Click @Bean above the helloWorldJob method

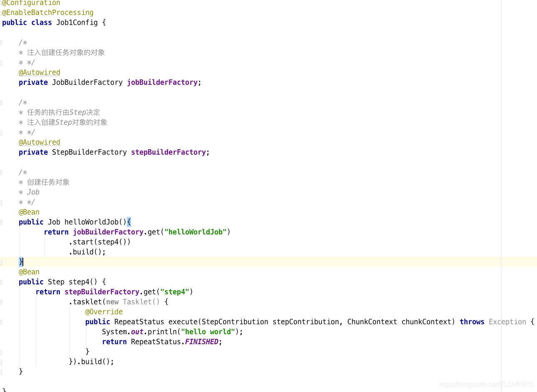tap(29, 212)
